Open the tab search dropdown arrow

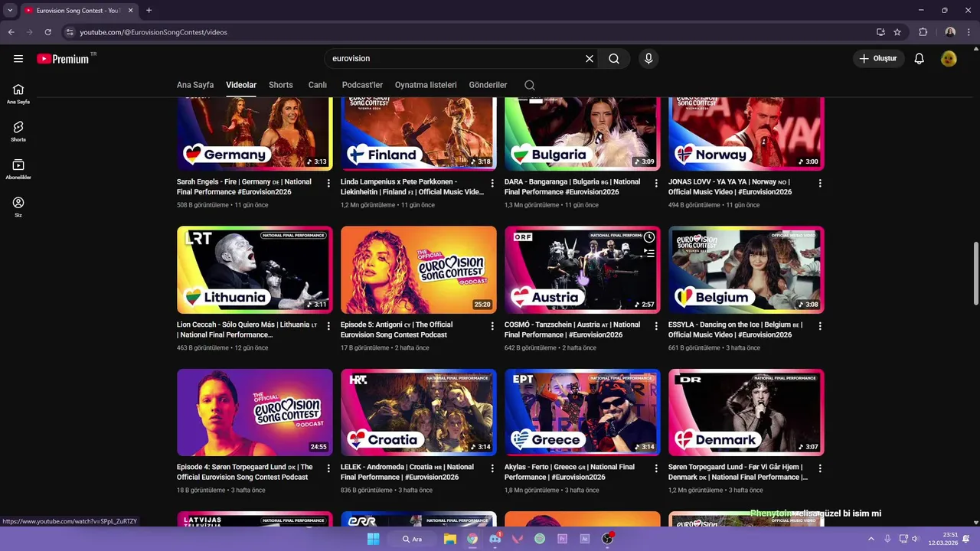pyautogui.click(x=10, y=10)
